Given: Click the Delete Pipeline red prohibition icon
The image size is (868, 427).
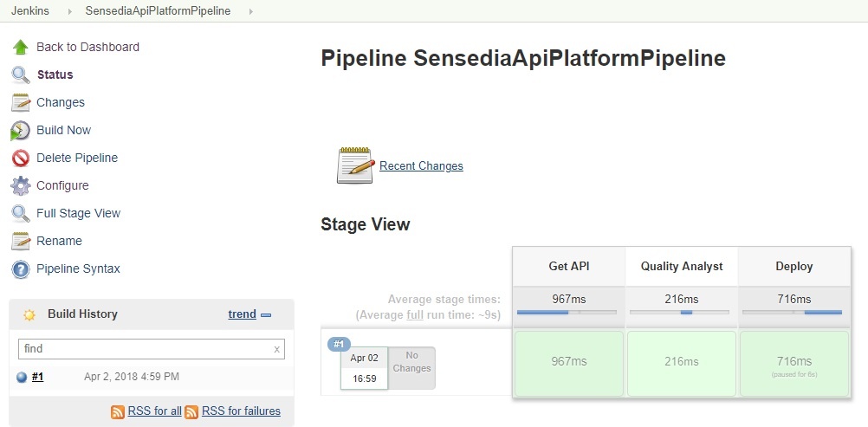Looking at the screenshot, I should (21, 158).
